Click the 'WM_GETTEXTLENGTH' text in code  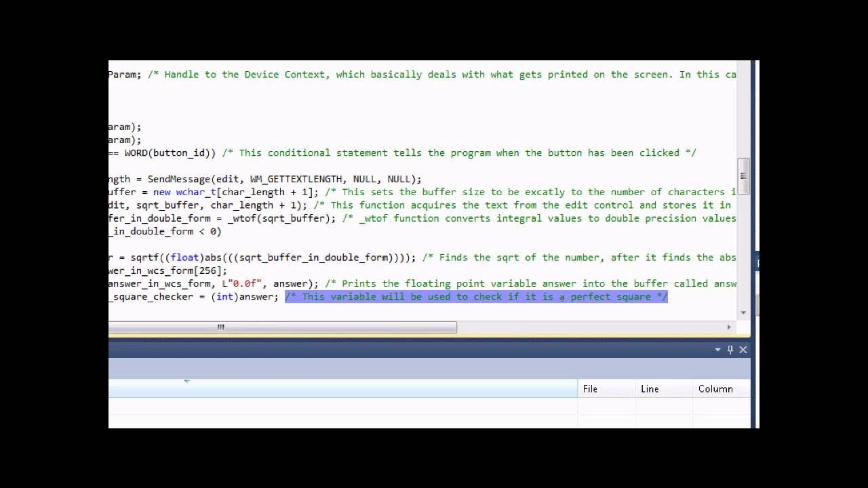click(x=296, y=180)
